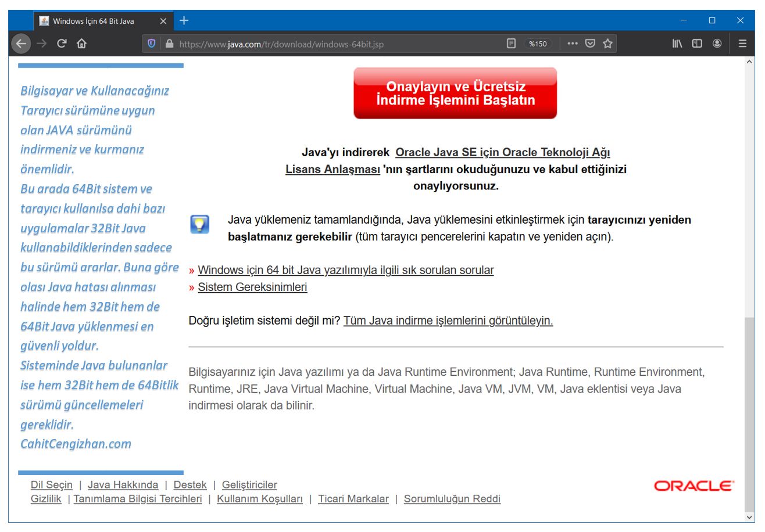Bookmark this page with star icon

[607, 44]
